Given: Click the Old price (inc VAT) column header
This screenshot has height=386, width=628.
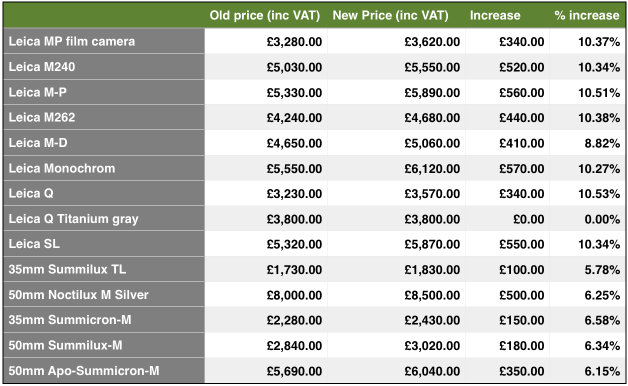Looking at the screenshot, I should 265,15.
